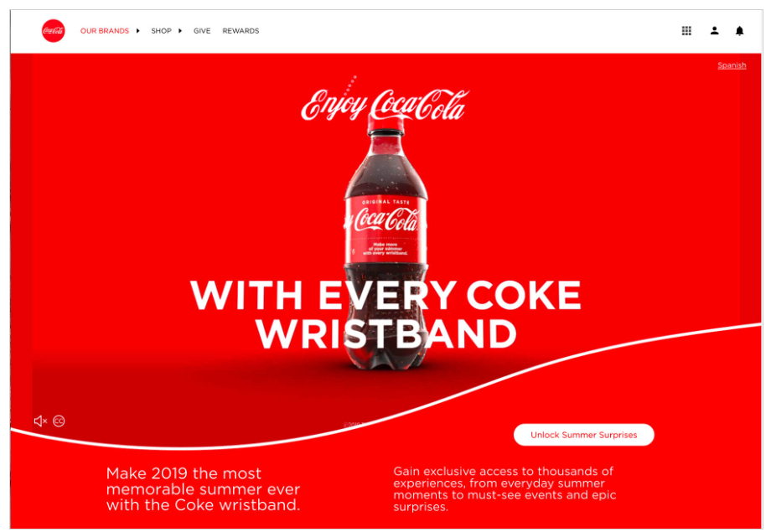This screenshot has width=771, height=532.
Task: Click the Make 2019 most memorable text
Action: pyautogui.click(x=203, y=488)
